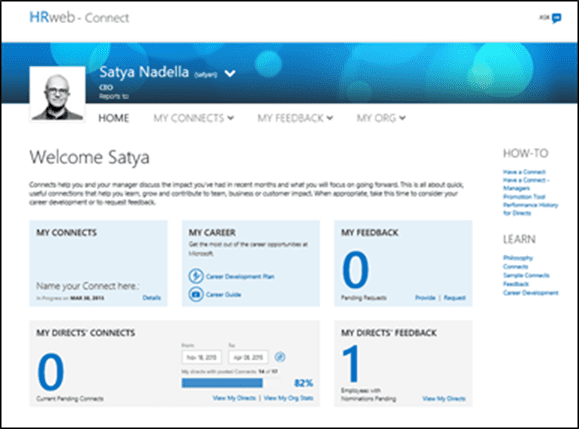
Task: Click the refresh icon beside date range
Action: click(x=280, y=357)
